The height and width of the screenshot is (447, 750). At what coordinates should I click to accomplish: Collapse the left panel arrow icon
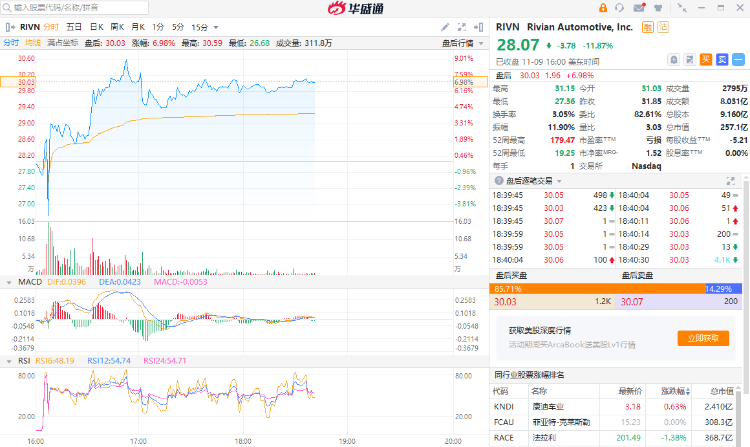pyautogui.click(x=10, y=27)
